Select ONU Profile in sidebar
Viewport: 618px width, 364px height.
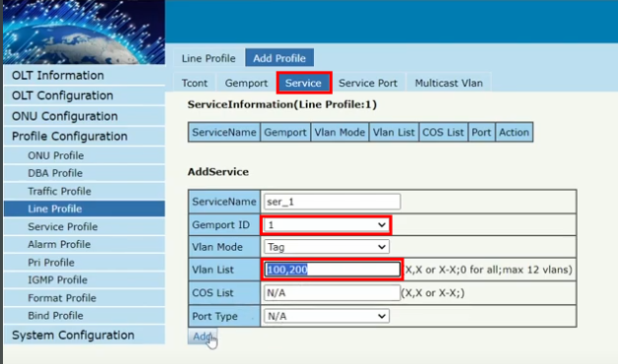pos(84,155)
